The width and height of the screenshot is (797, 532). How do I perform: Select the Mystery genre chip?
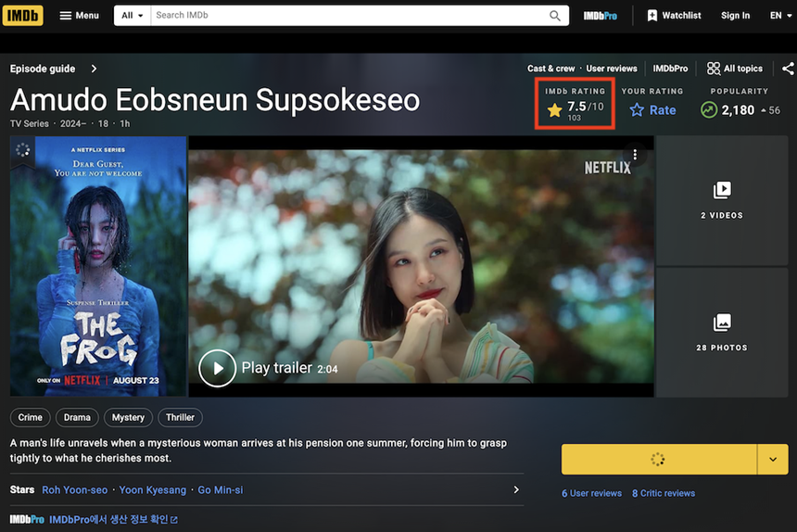[x=128, y=417]
